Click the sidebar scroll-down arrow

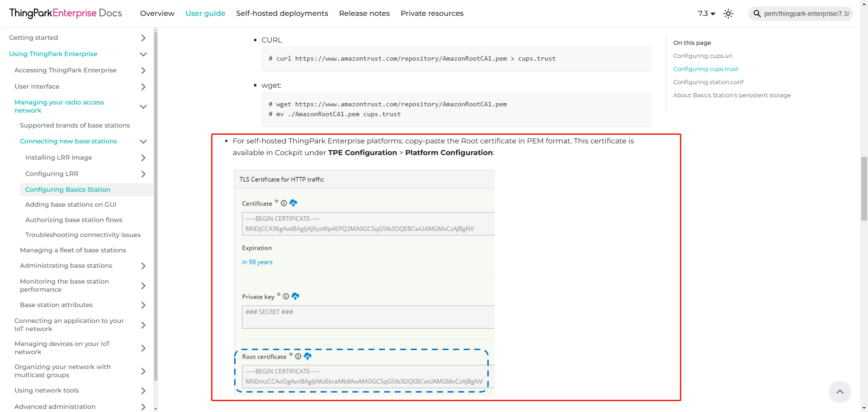click(x=156, y=409)
